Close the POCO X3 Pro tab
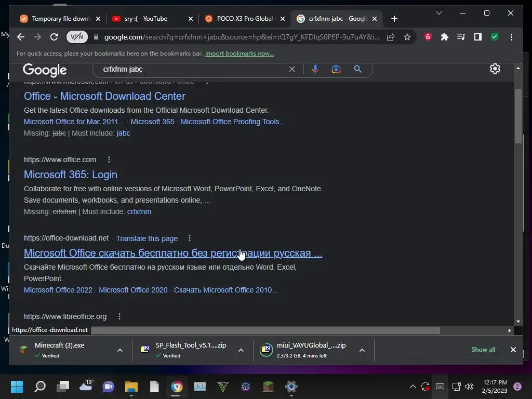Image resolution: width=532 pixels, height=399 pixels. 283,19
